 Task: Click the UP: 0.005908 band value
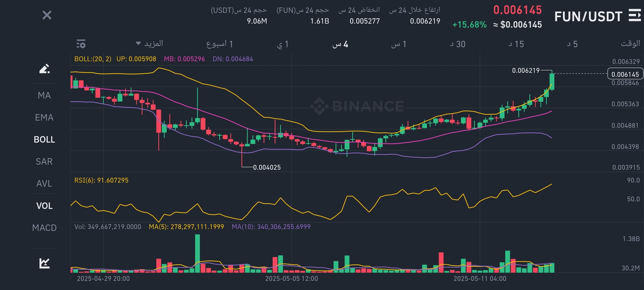tap(136, 59)
